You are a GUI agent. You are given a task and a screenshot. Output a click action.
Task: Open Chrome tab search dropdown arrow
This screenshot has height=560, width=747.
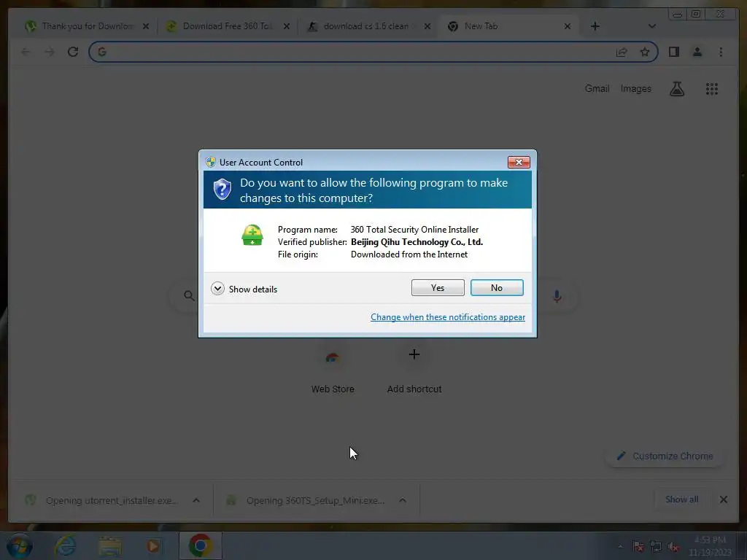[x=651, y=26]
